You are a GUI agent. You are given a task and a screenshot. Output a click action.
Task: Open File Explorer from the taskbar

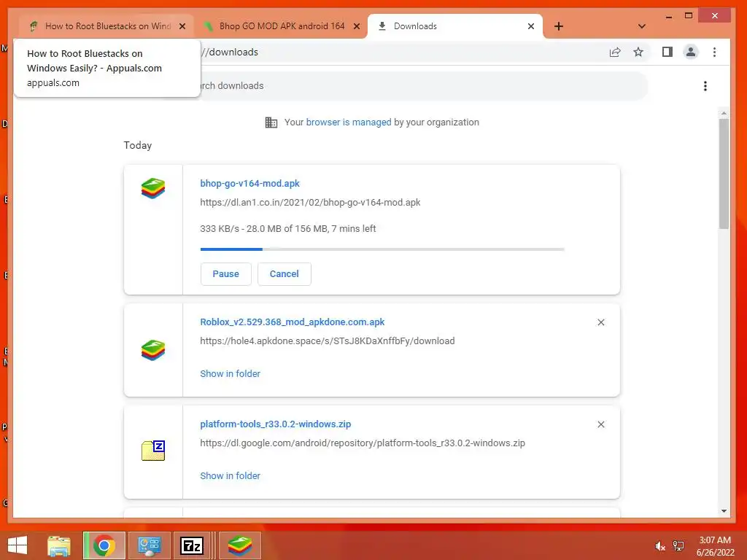coord(59,545)
